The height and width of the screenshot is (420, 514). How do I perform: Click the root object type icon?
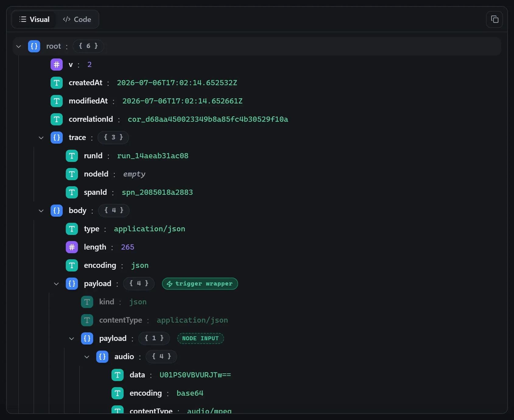coord(34,46)
